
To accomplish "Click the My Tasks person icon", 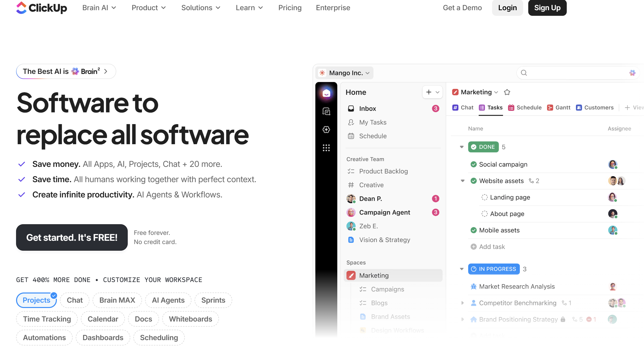I will (351, 122).
